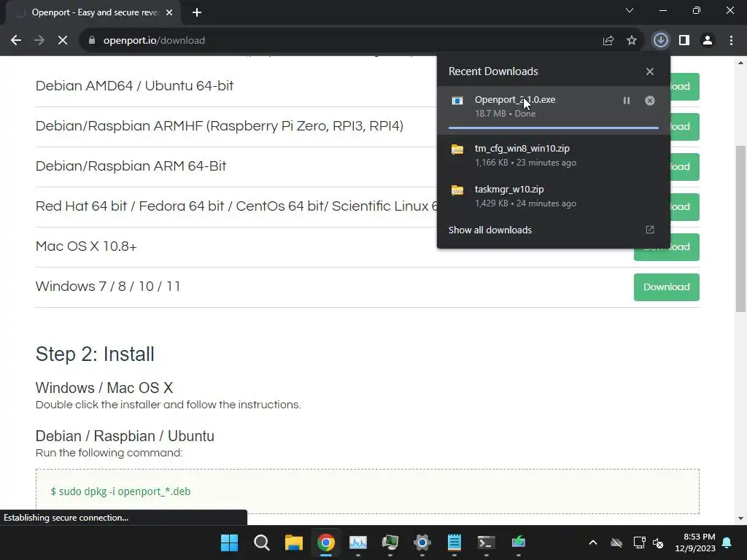
Task: Click the forward navigation arrow
Action: 39,41
